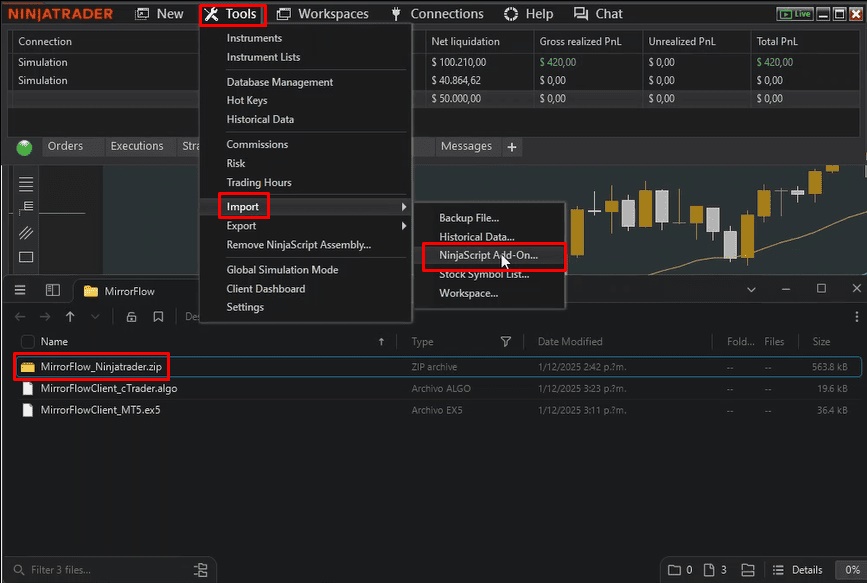Viewport: 867px width, 583px height.
Task: Tick the select-all checkbox beside Name header
Action: click(x=27, y=342)
